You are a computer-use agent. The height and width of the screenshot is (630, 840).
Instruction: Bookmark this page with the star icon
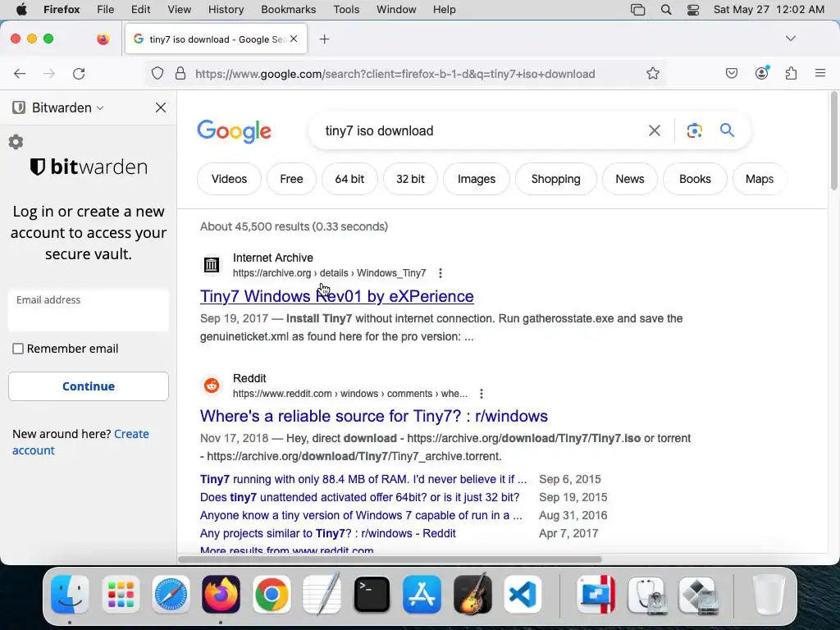tap(652, 73)
